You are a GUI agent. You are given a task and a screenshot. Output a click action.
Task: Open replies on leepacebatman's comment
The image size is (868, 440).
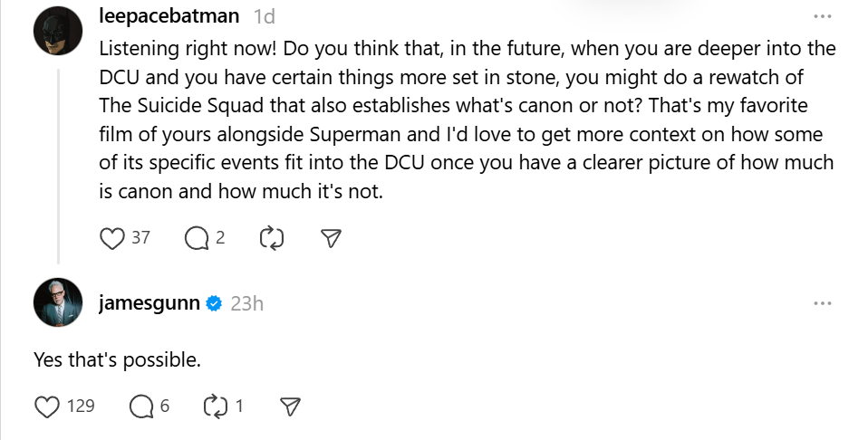click(x=196, y=238)
